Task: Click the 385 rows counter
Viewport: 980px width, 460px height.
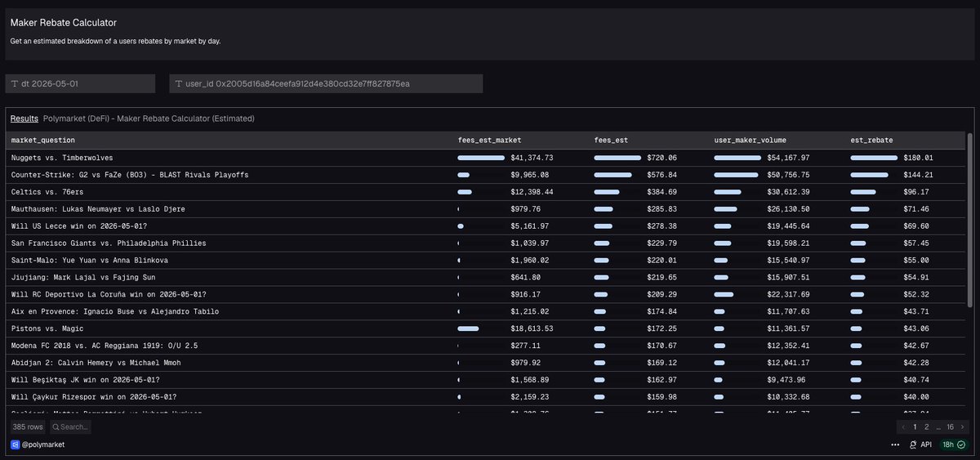Action: pyautogui.click(x=29, y=427)
